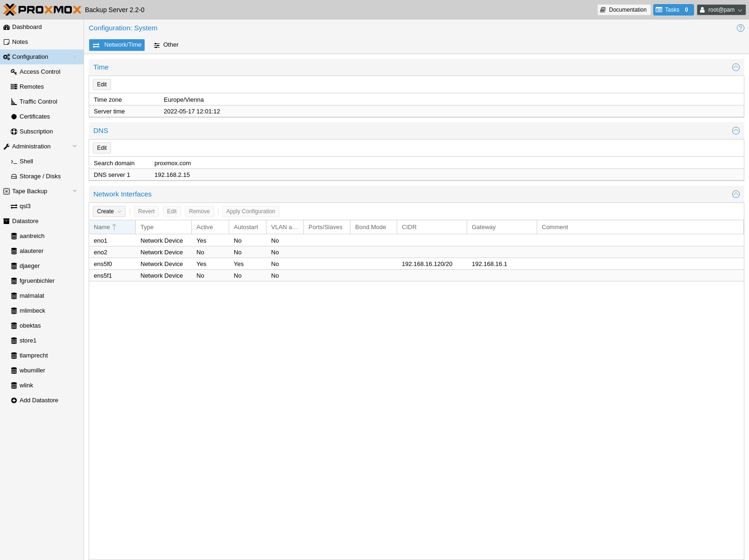Collapse the Administration tree section
749x560 pixels.
point(75,147)
